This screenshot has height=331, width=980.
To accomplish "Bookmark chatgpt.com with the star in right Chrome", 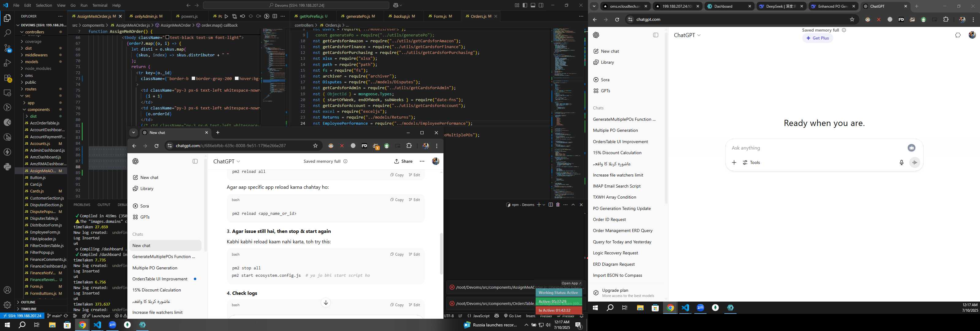I will (852, 19).
